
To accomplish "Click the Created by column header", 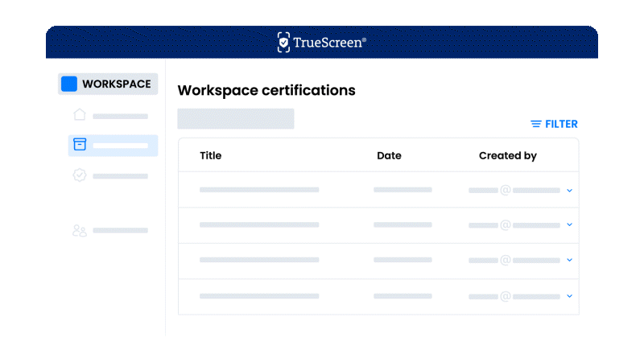I will [508, 155].
